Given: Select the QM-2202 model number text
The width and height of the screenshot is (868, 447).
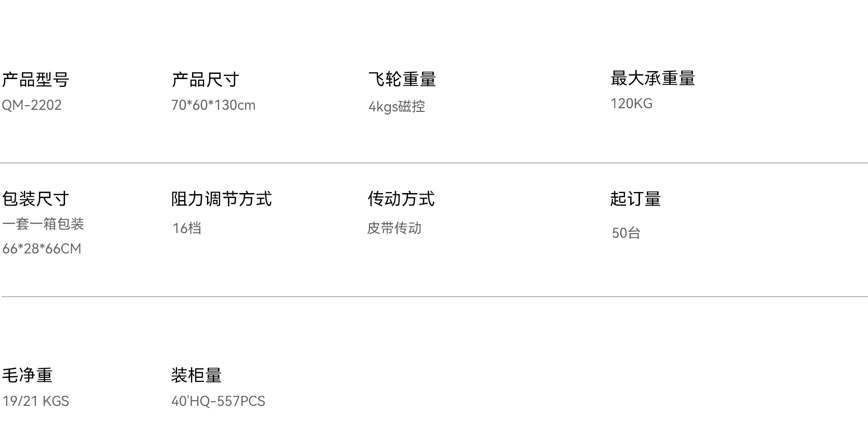Looking at the screenshot, I should pos(32,105).
